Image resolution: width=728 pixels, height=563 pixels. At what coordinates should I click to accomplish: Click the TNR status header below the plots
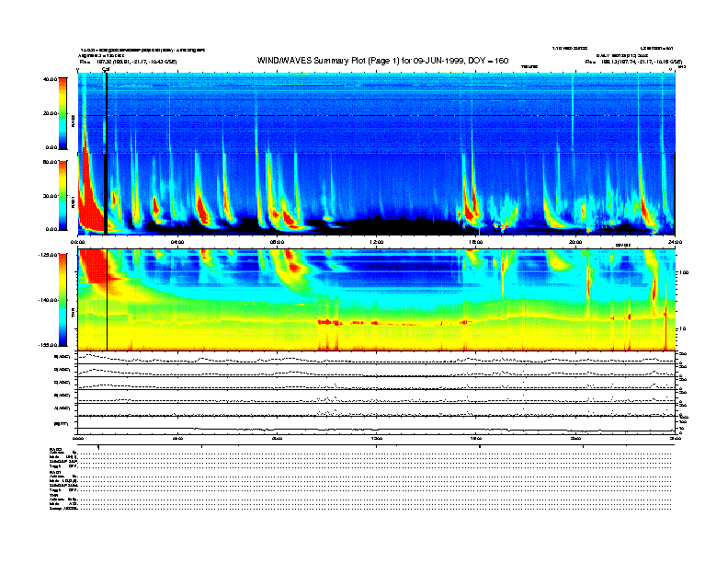click(54, 495)
